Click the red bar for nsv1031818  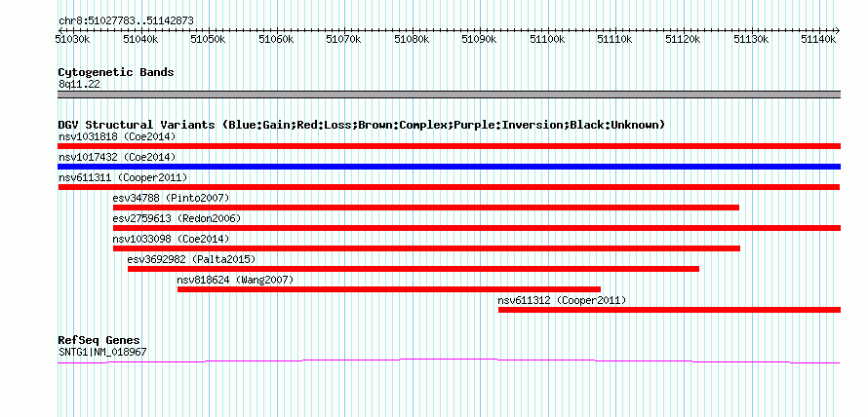tap(449, 146)
